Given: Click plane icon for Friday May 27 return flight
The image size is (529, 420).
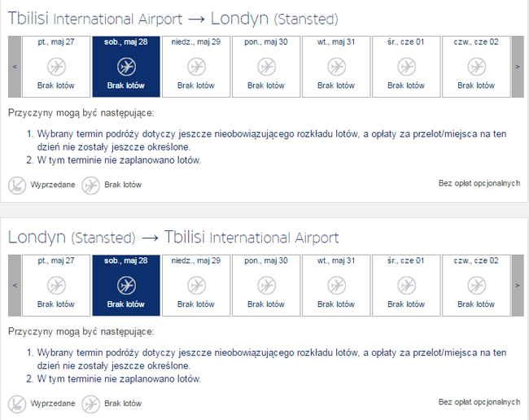Looking at the screenshot, I should pyautogui.click(x=55, y=285).
